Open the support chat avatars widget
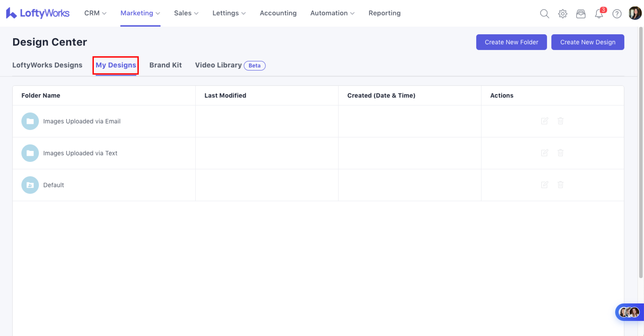Image resolution: width=644 pixels, height=336 pixels. (x=629, y=312)
